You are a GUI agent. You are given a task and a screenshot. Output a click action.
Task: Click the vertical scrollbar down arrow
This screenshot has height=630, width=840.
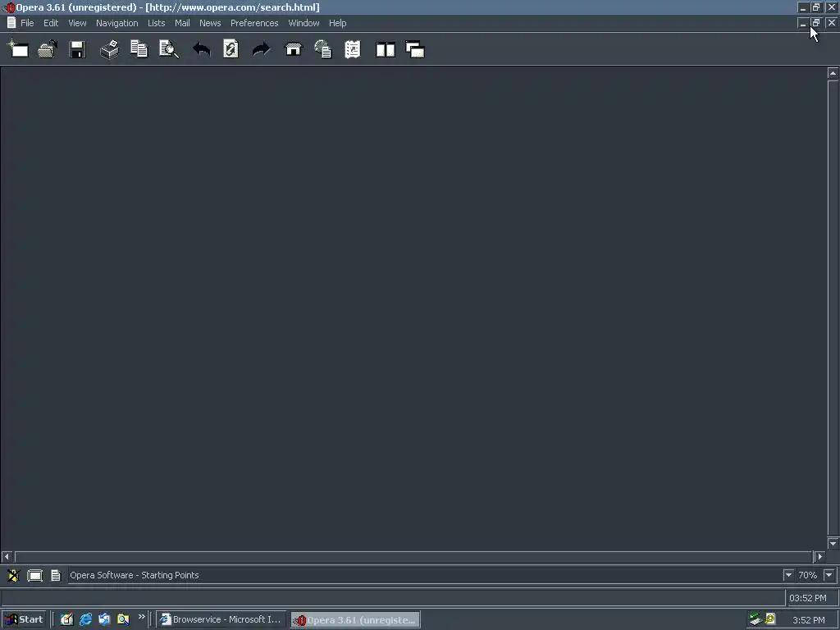click(833, 544)
